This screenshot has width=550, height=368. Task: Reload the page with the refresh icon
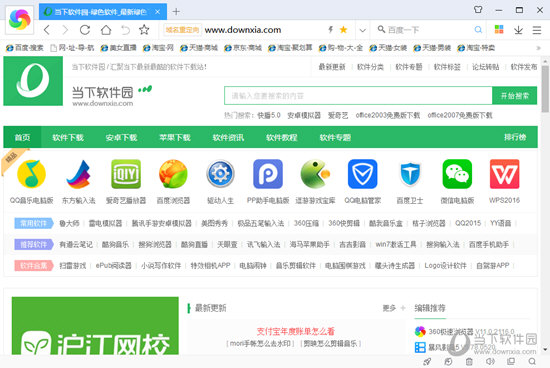pos(85,30)
